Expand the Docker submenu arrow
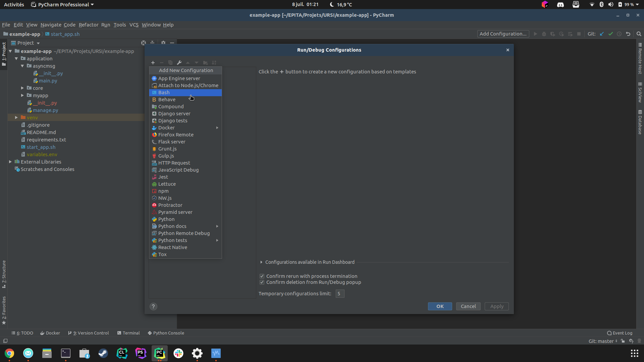The image size is (644, 362). tap(217, 128)
